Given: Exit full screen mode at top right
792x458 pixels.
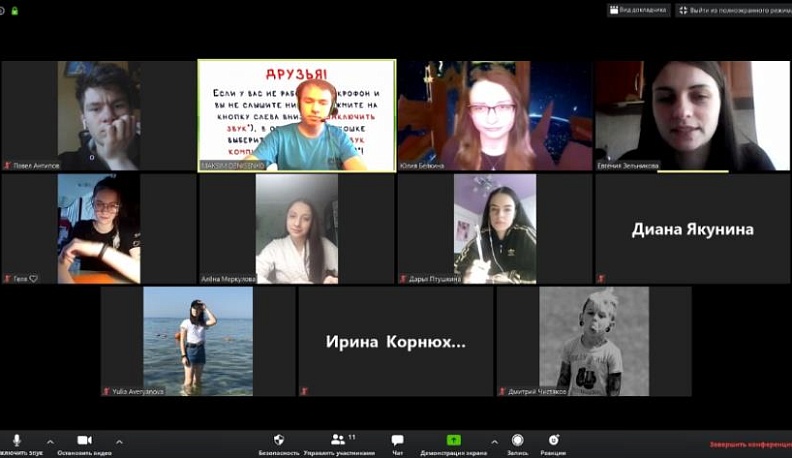Looking at the screenshot, I should [x=732, y=10].
